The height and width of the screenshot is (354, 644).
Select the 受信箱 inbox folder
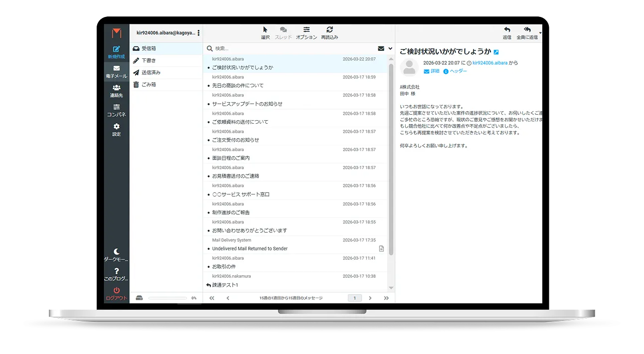click(166, 48)
